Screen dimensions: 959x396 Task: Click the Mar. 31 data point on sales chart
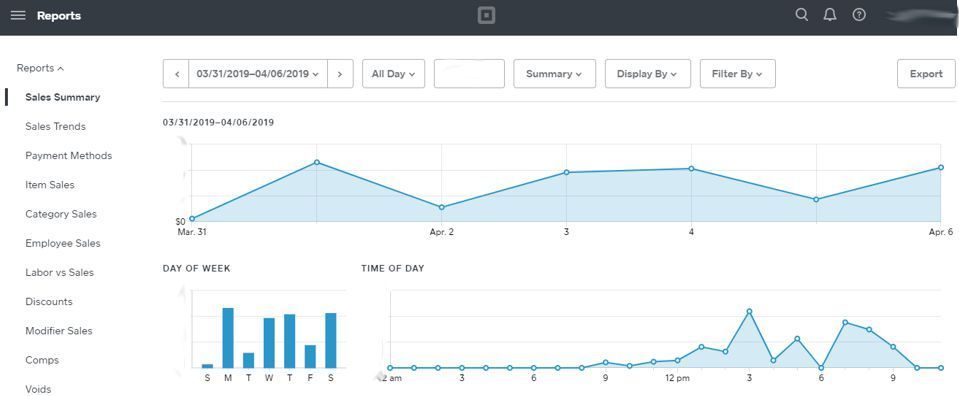point(192,219)
